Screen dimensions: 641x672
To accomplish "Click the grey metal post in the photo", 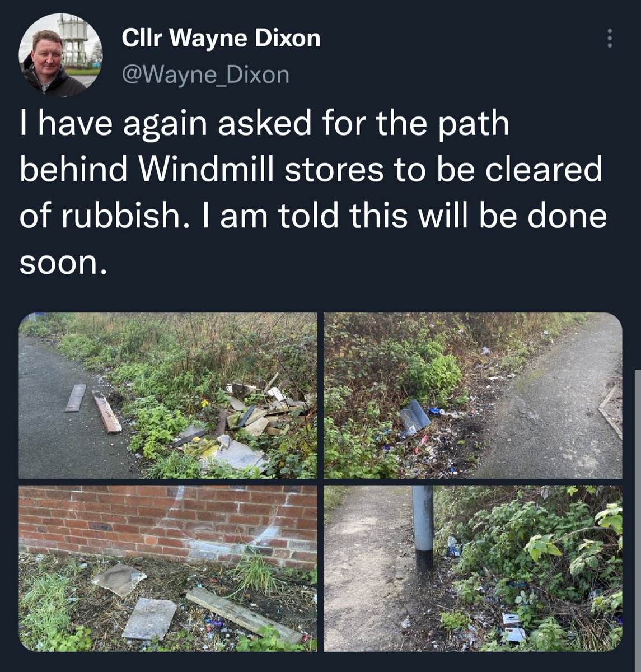I will tap(423, 528).
